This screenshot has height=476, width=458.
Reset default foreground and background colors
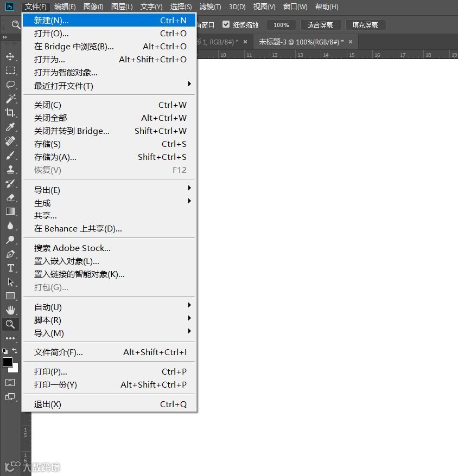(x=5, y=351)
